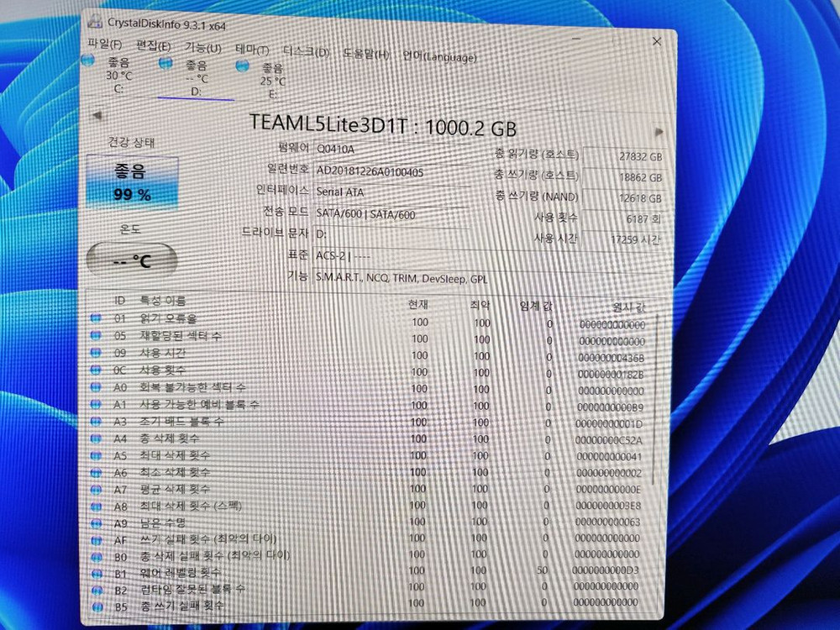The height and width of the screenshot is (630, 840).
Task: Go to next disk with right arrow
Action: (x=659, y=132)
